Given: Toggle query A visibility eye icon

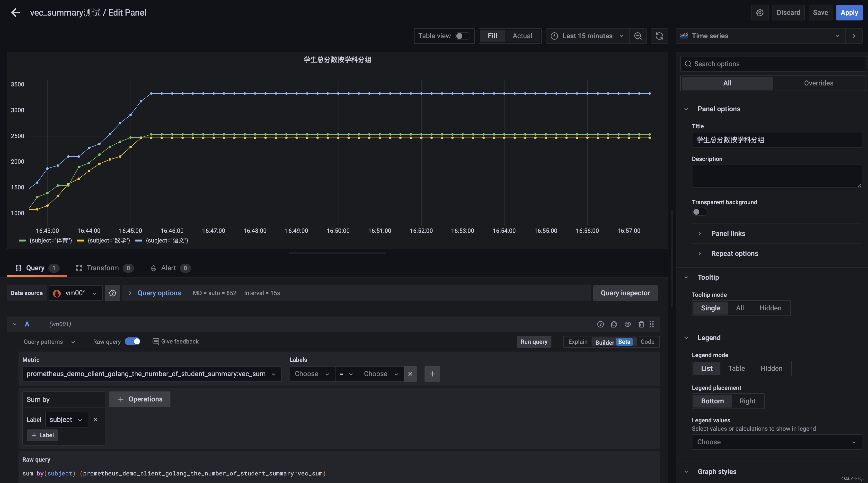Looking at the screenshot, I should (x=627, y=324).
